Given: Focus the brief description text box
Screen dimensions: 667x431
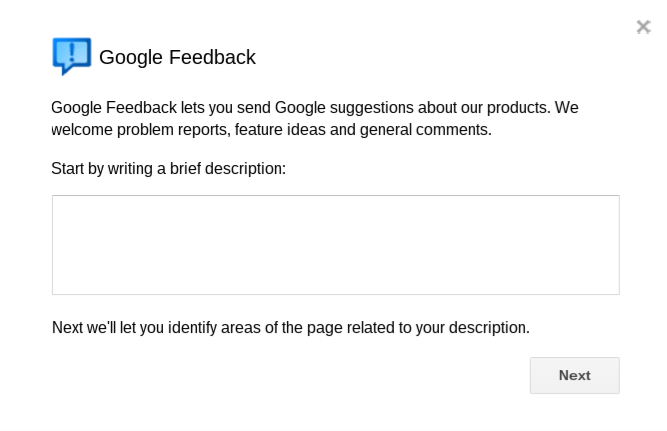Looking at the screenshot, I should pos(336,245).
